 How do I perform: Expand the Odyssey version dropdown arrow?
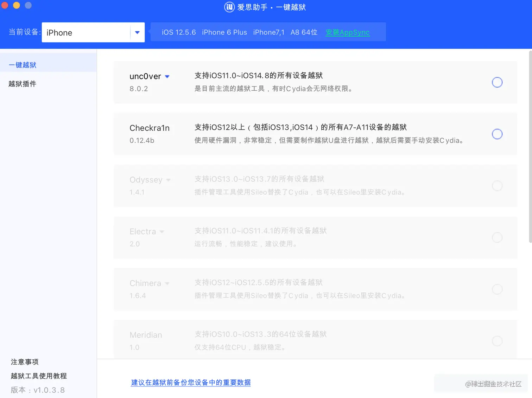168,180
